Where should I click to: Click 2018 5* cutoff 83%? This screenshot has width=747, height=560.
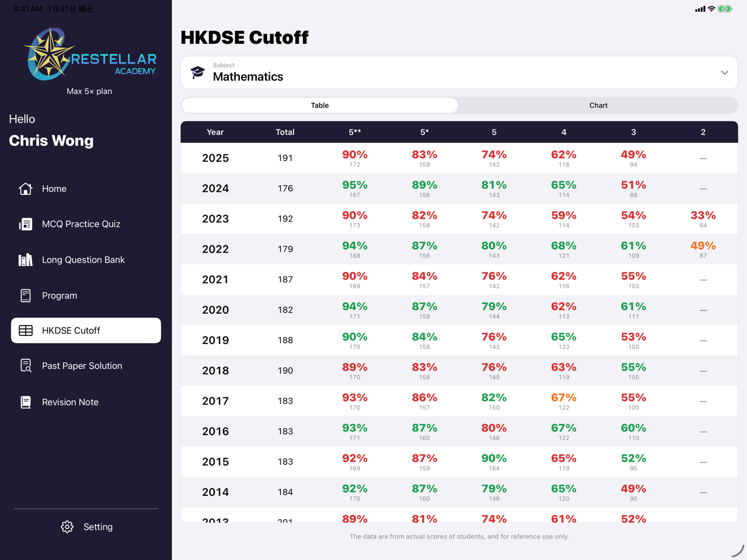pos(424,367)
